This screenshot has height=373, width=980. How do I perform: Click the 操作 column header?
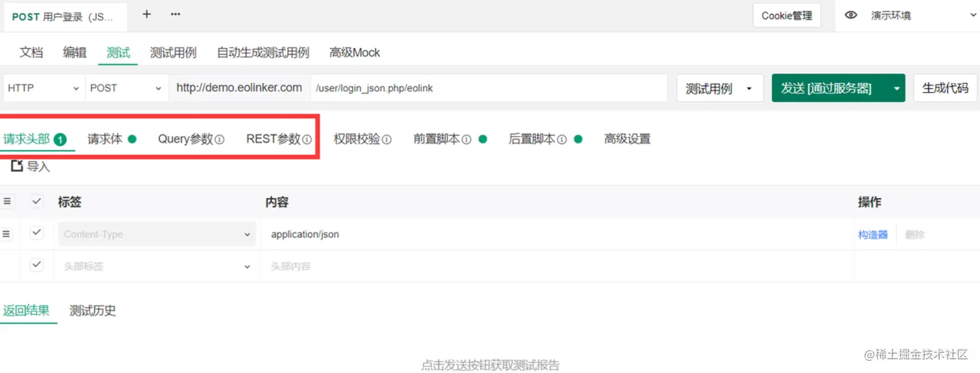pyautogui.click(x=870, y=202)
